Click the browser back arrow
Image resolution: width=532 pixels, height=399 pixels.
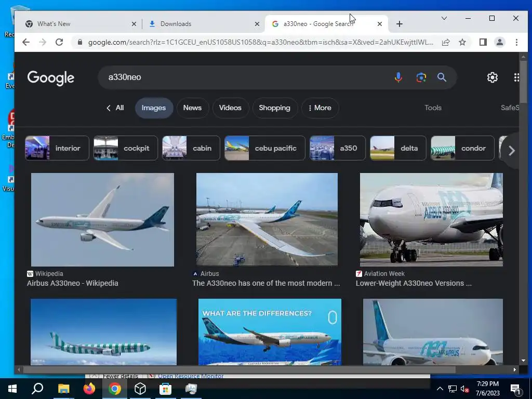(x=26, y=42)
